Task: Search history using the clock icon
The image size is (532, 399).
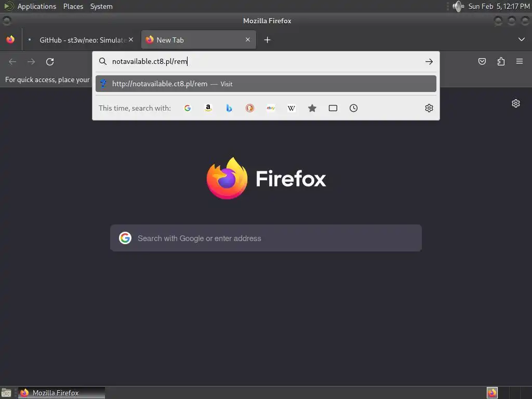Action: (353, 108)
